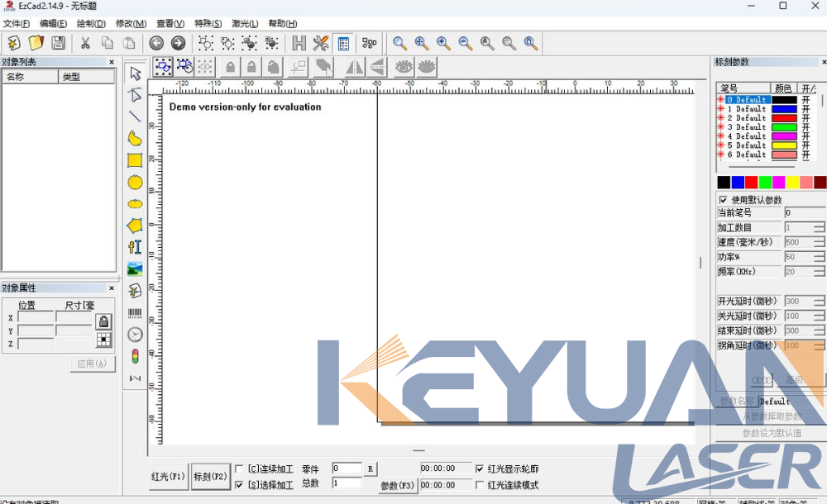
Task: Uncheck the 选择加工 checkbox
Action: pyautogui.click(x=239, y=484)
